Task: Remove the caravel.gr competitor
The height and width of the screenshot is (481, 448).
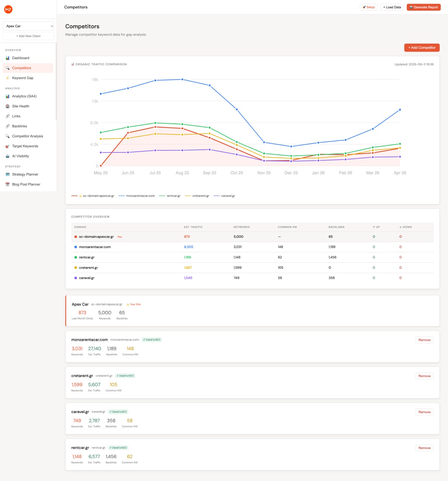Action: 424,412
